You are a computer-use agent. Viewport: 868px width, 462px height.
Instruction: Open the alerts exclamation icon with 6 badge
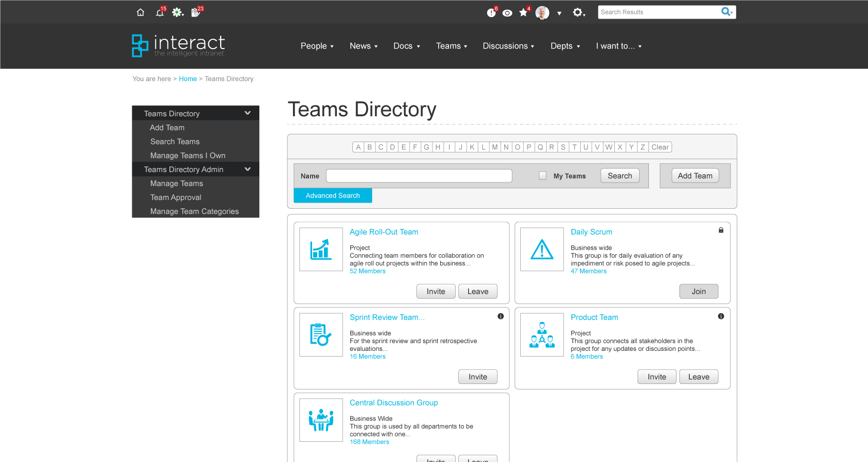tap(491, 12)
